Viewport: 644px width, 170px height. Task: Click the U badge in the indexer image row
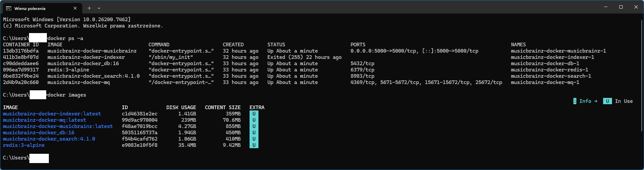coord(254,114)
